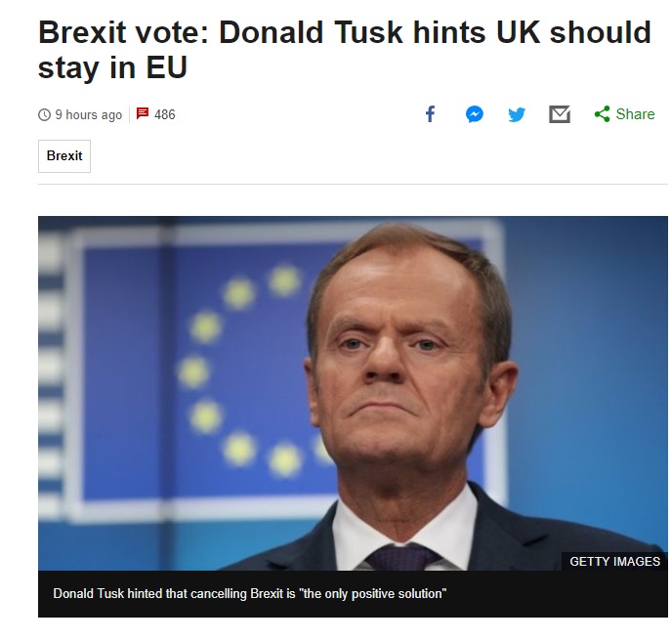Open the Brexit topic tag
The height and width of the screenshot is (641, 672).
[64, 156]
